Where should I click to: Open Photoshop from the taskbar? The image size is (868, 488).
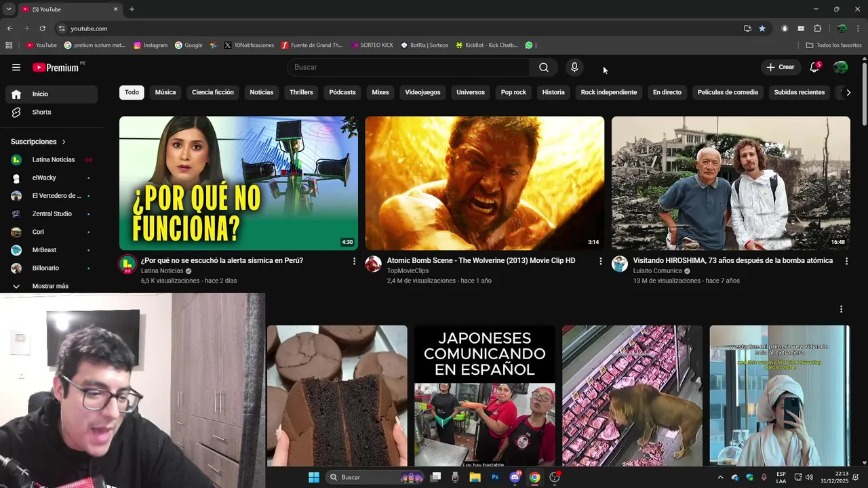(495, 477)
